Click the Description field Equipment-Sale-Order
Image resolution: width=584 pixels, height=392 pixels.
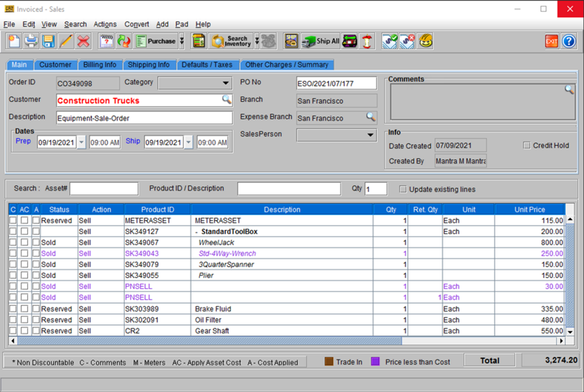tap(144, 118)
